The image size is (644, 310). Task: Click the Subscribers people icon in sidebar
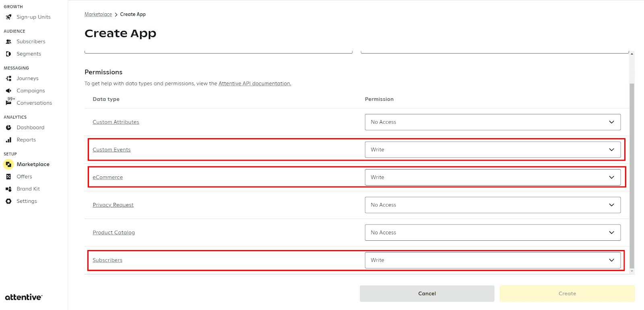tap(8, 41)
